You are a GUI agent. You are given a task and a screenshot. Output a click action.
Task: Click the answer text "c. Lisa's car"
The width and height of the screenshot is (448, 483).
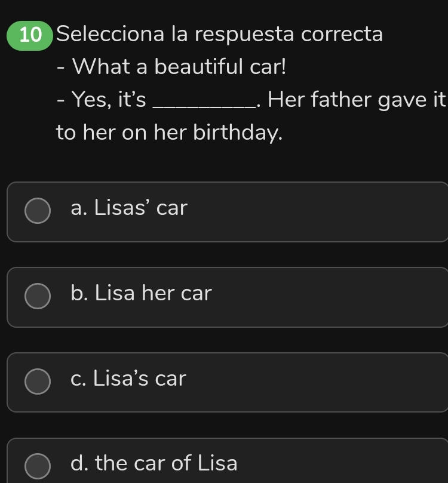pos(128,378)
